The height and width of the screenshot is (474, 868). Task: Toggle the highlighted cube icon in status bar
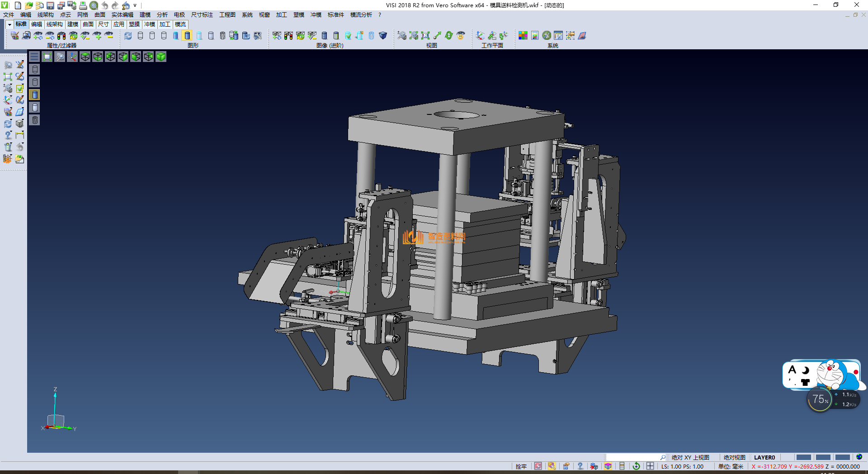[x=608, y=466]
